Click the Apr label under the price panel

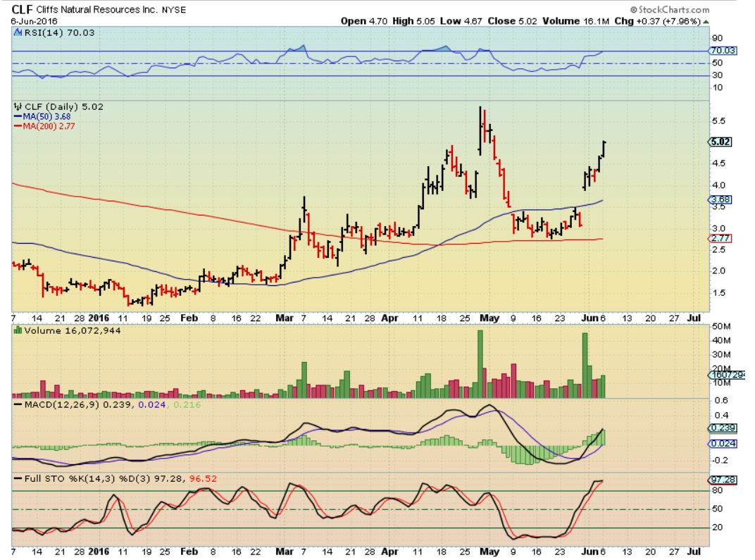(x=389, y=318)
